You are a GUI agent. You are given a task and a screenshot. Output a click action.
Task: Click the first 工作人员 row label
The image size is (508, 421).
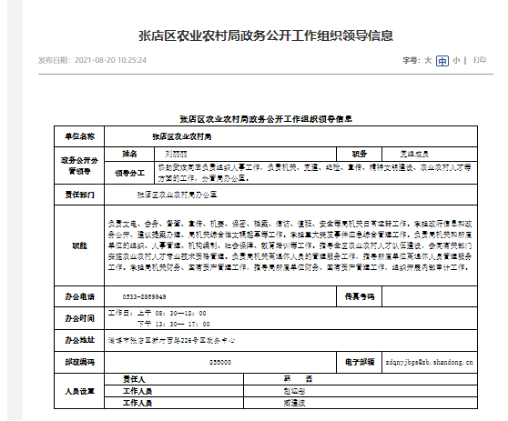tap(137, 391)
